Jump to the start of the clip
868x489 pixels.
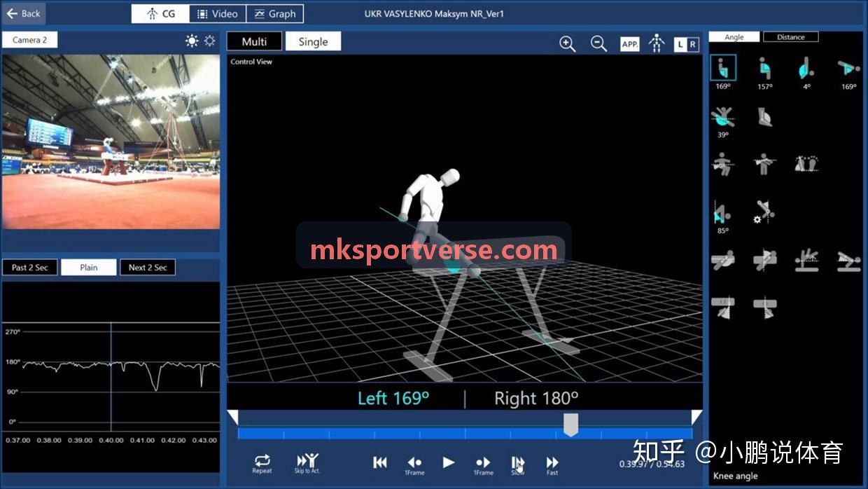(x=380, y=462)
